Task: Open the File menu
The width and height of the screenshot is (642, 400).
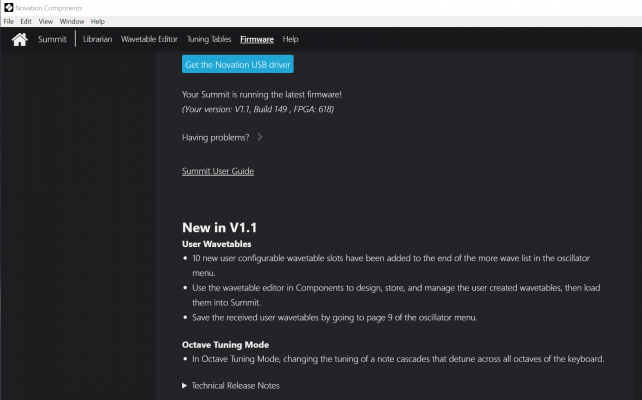Action: (9, 21)
